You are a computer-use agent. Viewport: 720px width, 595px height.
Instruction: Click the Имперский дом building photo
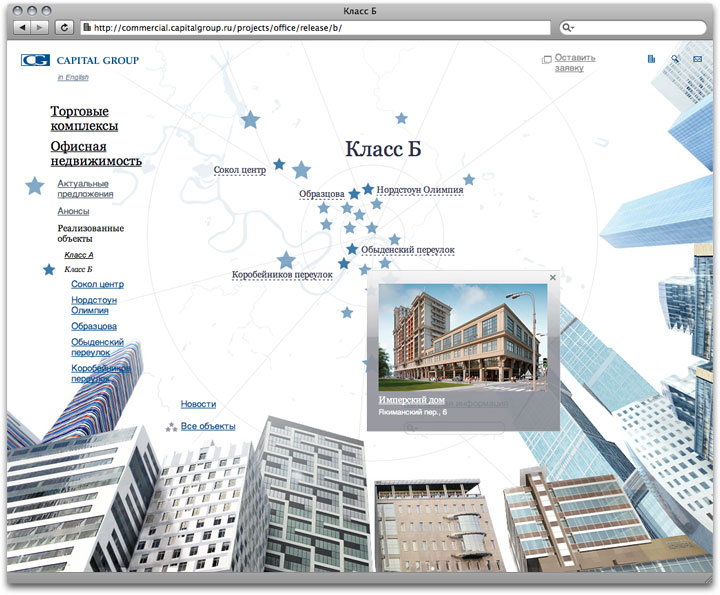click(463, 337)
